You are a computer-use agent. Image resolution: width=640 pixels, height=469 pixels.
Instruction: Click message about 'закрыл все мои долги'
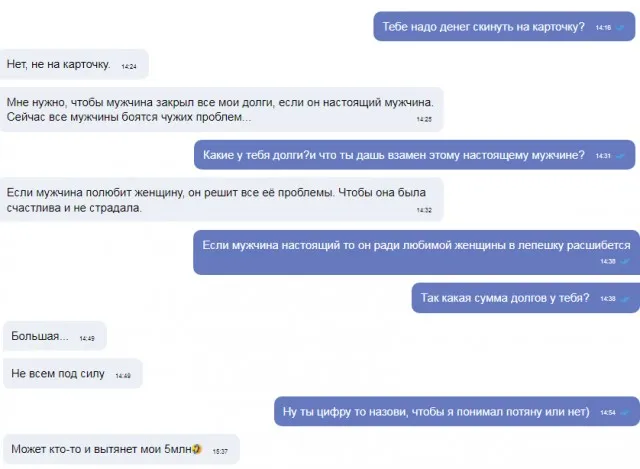(x=221, y=109)
